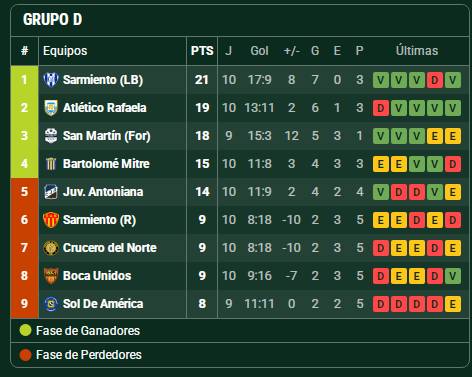
Task: Click Boca Unidos' green V result badge
Action: pyautogui.click(x=453, y=276)
